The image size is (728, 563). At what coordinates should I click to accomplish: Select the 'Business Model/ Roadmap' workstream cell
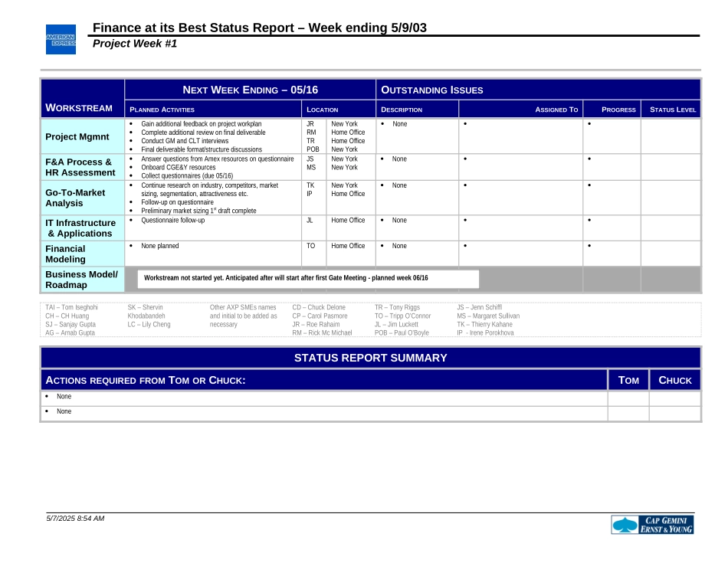(83, 280)
